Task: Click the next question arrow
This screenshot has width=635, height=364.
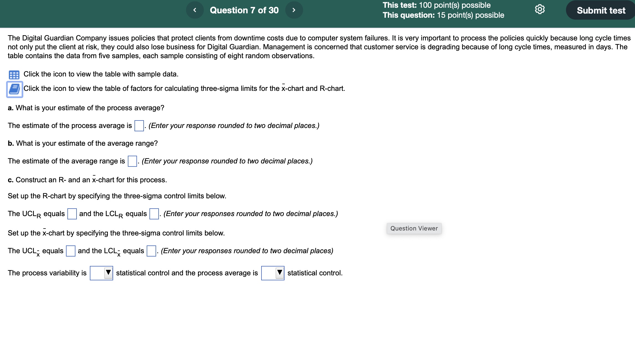Action: point(294,10)
